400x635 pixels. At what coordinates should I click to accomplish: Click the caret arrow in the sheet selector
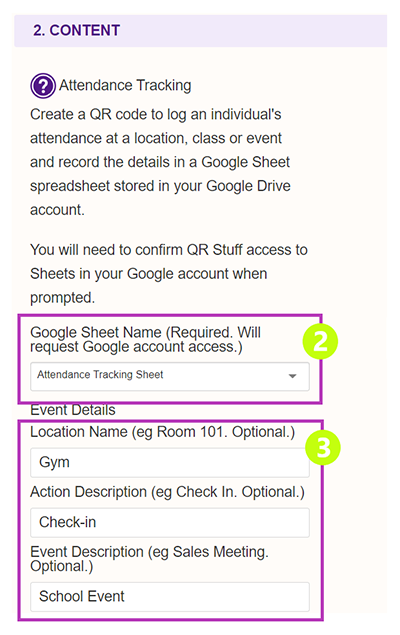[292, 376]
